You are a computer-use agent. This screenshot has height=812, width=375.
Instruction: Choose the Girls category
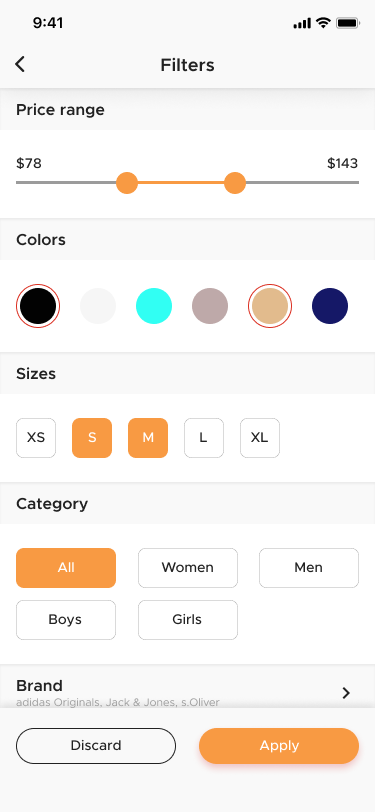coord(188,620)
